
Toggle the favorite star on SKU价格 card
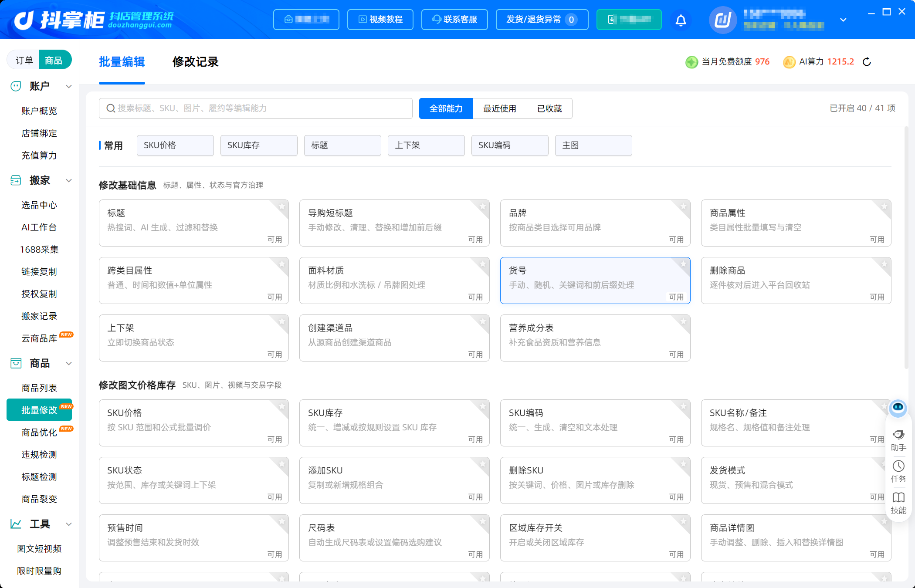[x=282, y=406]
